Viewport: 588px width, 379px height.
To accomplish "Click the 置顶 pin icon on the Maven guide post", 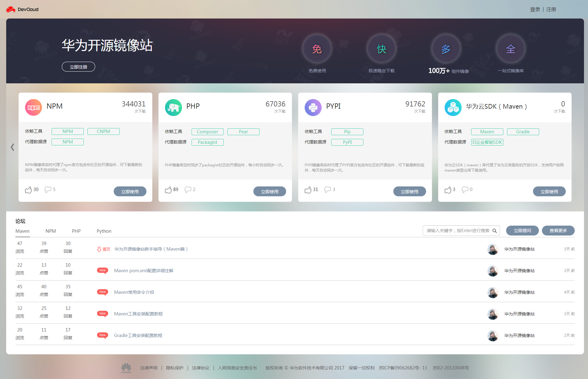I will coord(99,249).
